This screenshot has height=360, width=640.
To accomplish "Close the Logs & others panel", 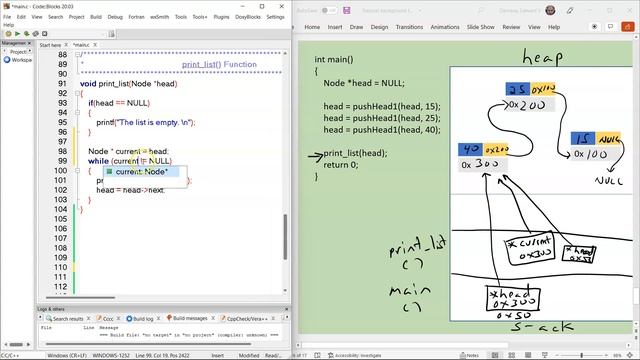I will click(286, 309).
